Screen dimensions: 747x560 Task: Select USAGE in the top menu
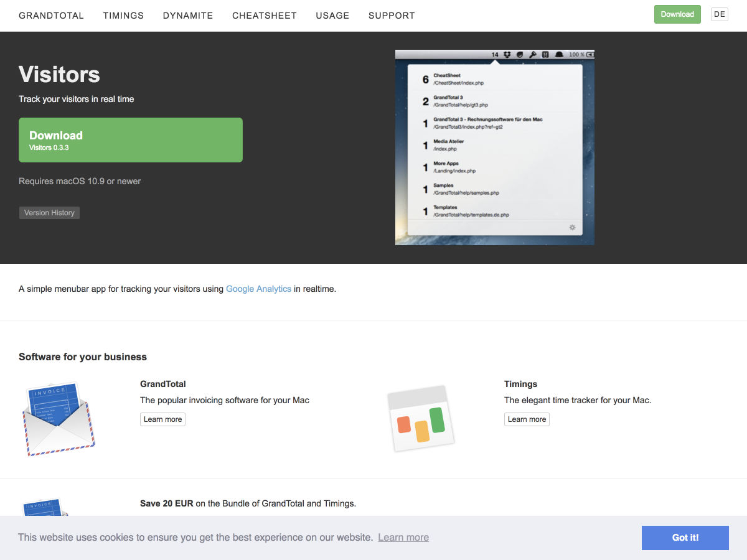(x=332, y=16)
